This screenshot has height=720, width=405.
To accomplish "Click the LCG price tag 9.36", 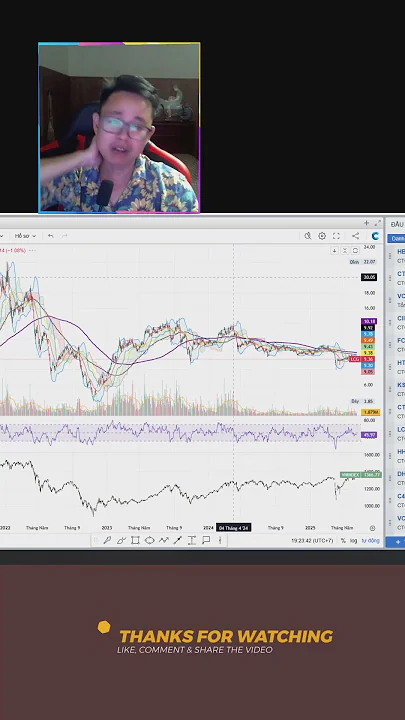I will pyautogui.click(x=363, y=359).
